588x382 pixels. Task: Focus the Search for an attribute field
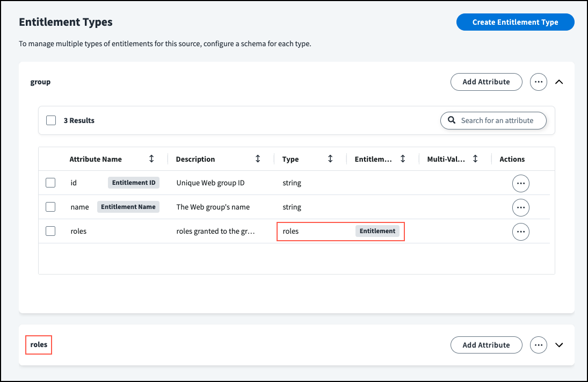[x=497, y=120]
